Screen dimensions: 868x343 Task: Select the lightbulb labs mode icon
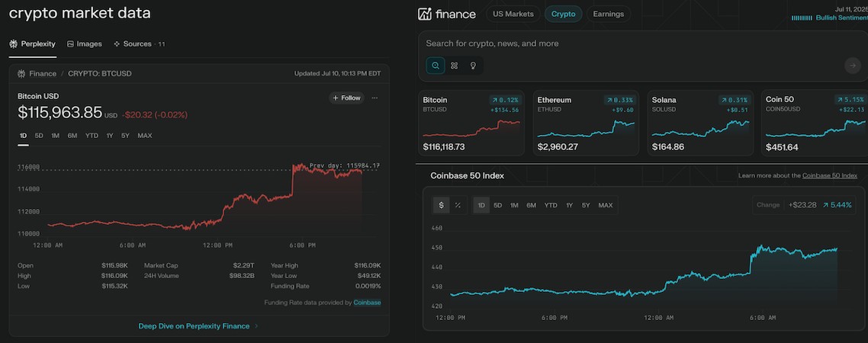tap(474, 66)
